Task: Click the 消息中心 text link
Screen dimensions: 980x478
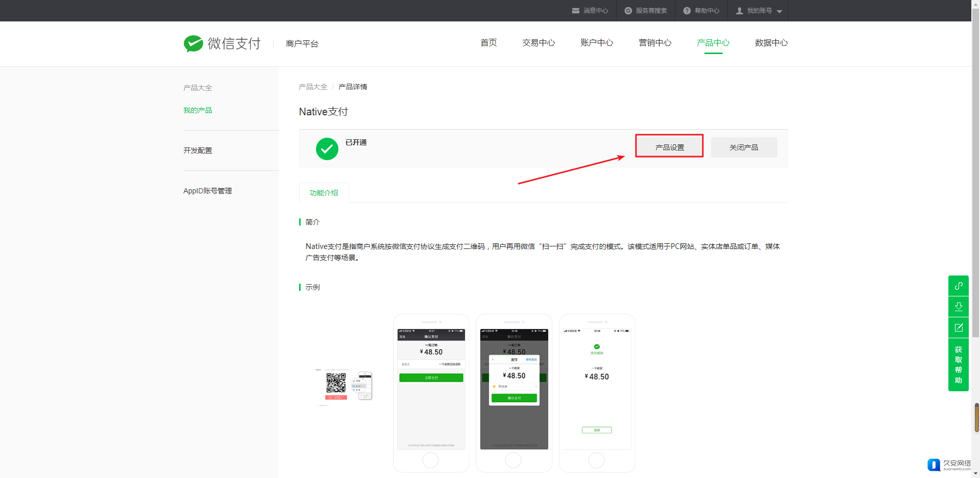Action: (596, 11)
